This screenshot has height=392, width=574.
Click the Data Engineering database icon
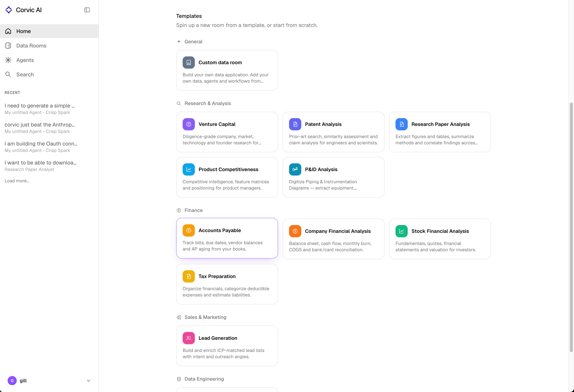pos(179,379)
